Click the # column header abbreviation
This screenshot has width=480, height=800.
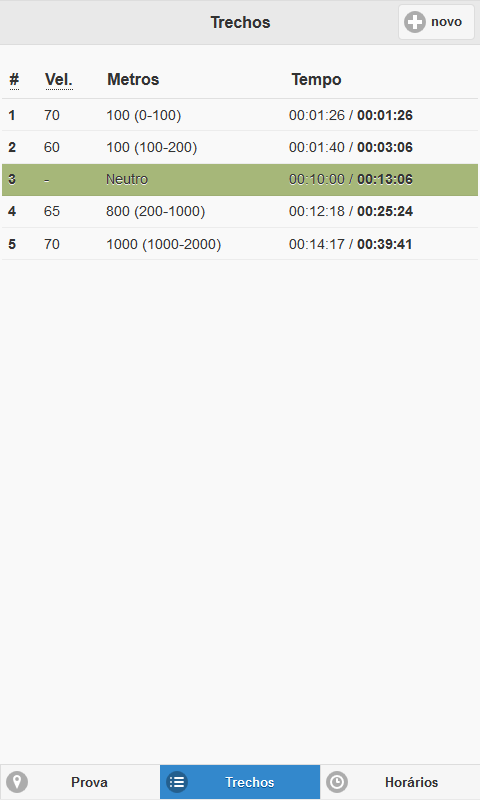pos(14,80)
